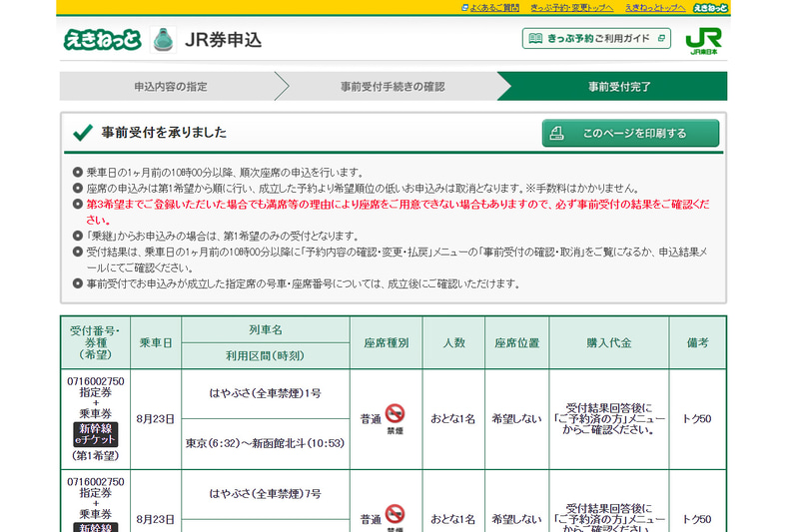
Task: Click 8月23日 in the はやぶさ7号 row
Action: coord(156,519)
